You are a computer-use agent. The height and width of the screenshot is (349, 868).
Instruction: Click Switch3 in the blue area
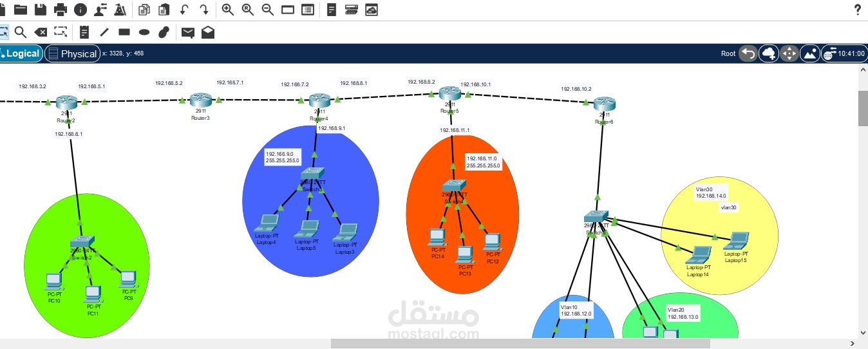tap(314, 174)
